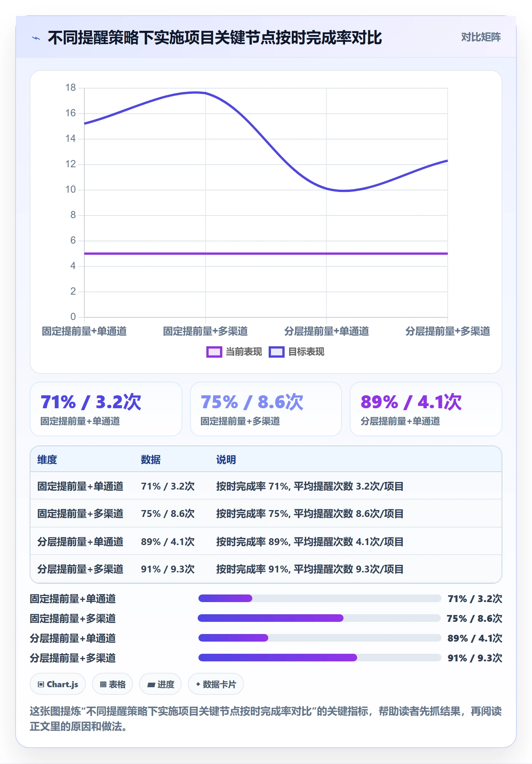
Task: Click the 进度 tag chip
Action: tap(160, 684)
